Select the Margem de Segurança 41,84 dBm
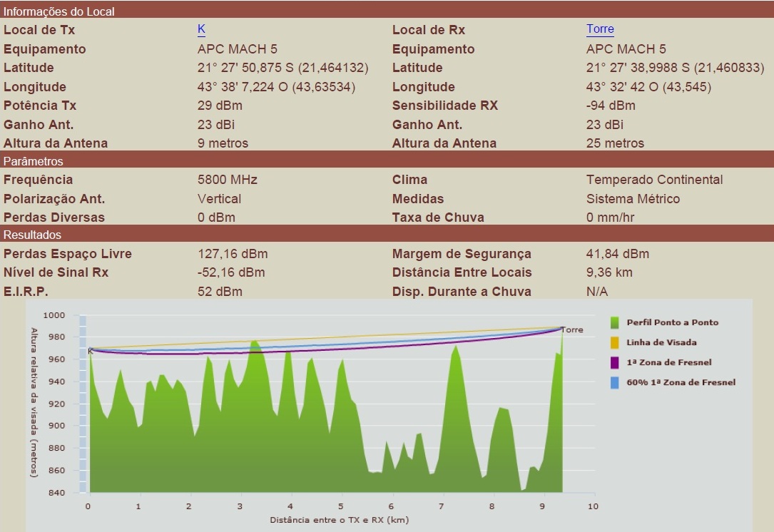The width and height of the screenshot is (774, 532). [618, 254]
